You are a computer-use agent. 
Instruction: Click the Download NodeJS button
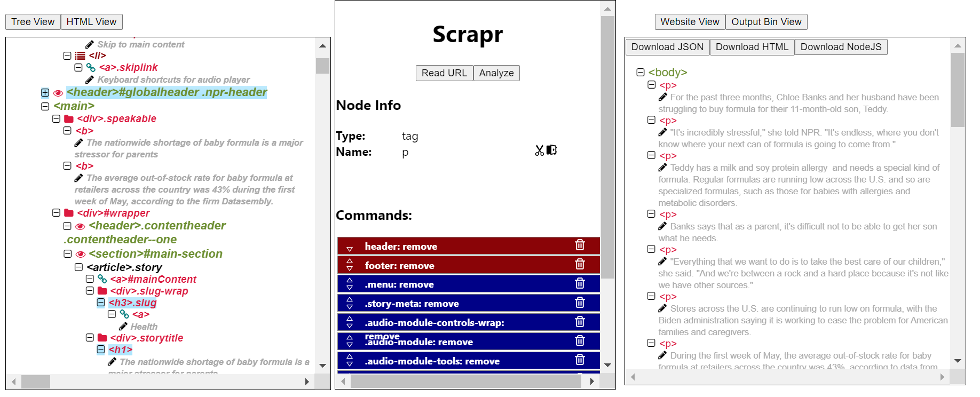pos(841,47)
